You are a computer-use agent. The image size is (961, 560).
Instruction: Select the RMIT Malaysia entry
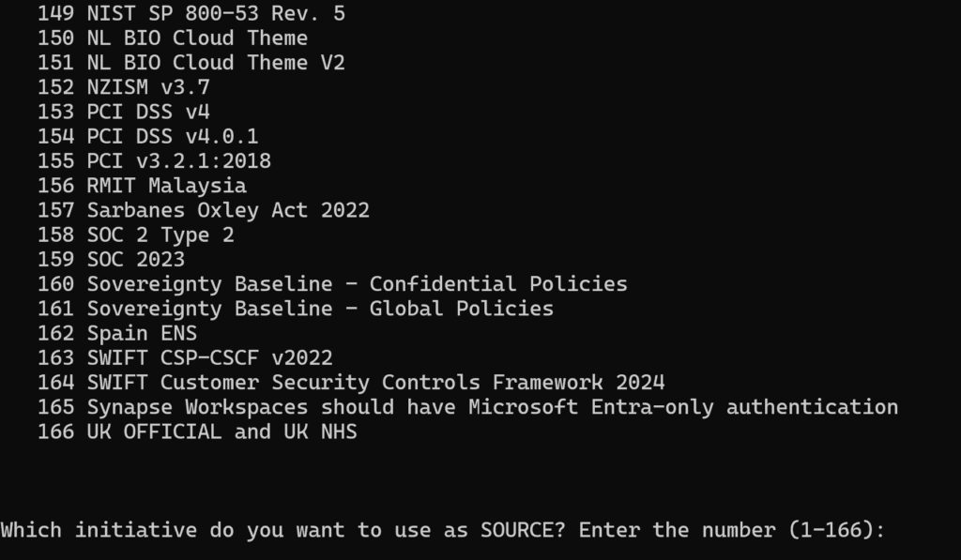click(143, 186)
